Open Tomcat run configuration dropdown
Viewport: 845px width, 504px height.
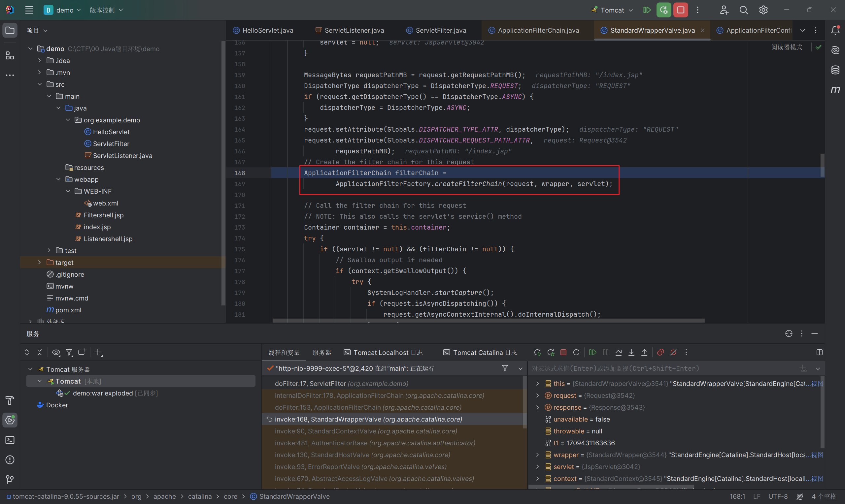pos(613,10)
